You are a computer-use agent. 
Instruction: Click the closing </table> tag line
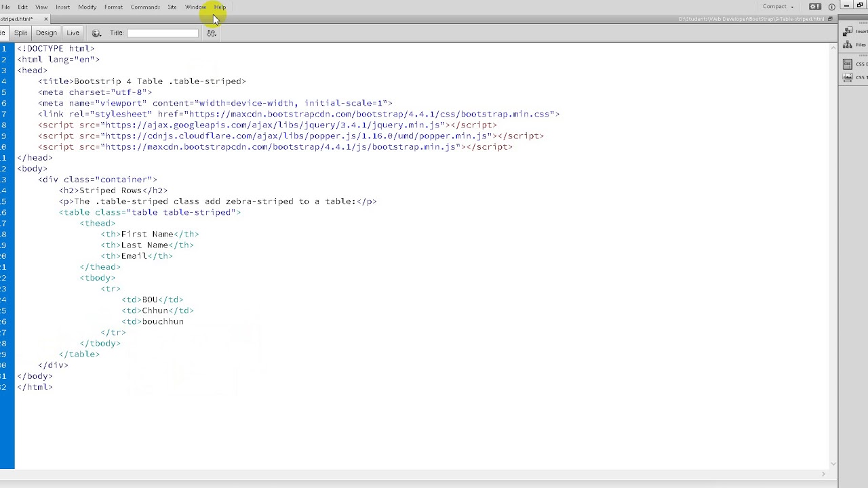coord(79,354)
